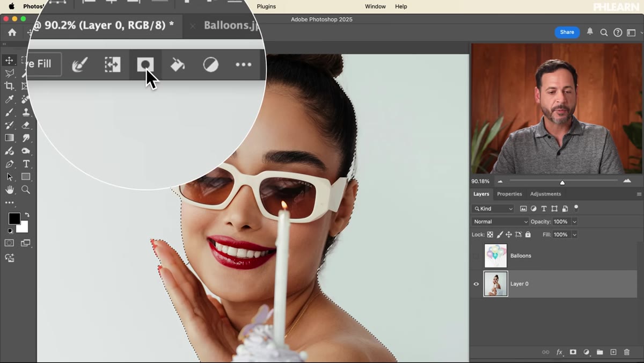644x363 pixels.
Task: Delete the selected layer
Action: point(627,352)
